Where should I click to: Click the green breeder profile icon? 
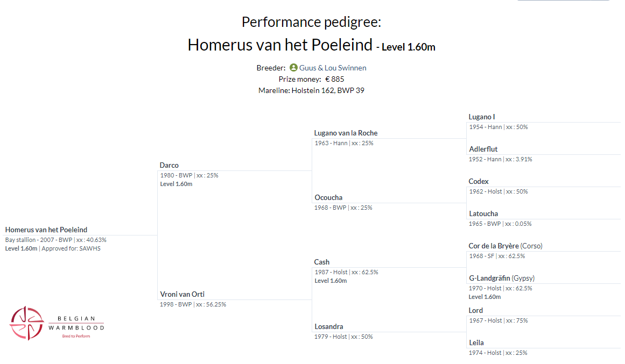tap(293, 68)
